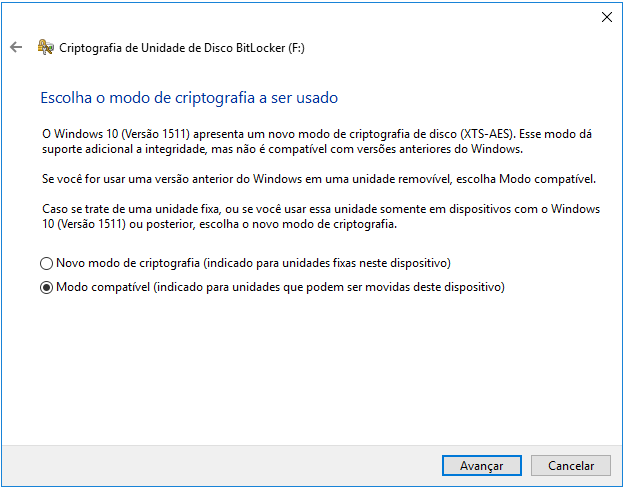Screen dimensions: 625x488
Task: Click the empty title bar area left of close
Action: 300,16
